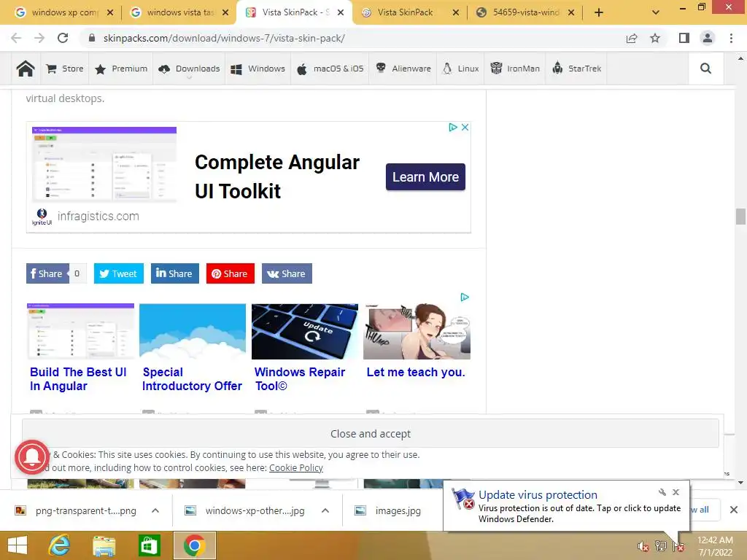The width and height of the screenshot is (747, 560).
Task: Close the 'windows xp comp' tab
Action: pyautogui.click(x=110, y=12)
